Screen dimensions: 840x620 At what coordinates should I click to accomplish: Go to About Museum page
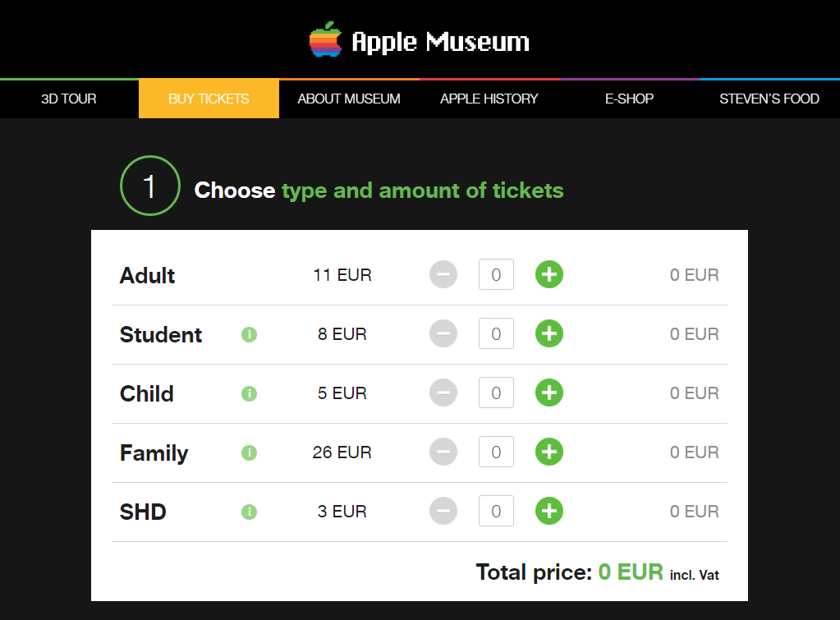pos(349,99)
